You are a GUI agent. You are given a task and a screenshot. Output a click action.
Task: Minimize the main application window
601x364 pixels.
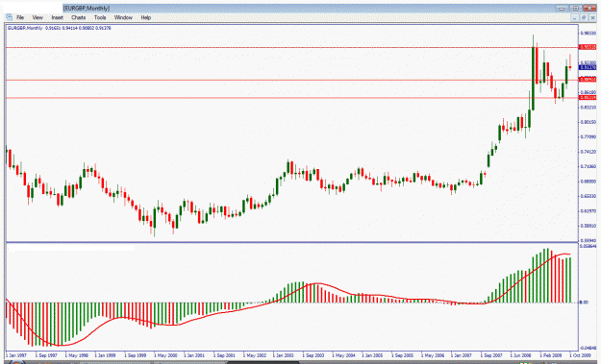click(562, 8)
